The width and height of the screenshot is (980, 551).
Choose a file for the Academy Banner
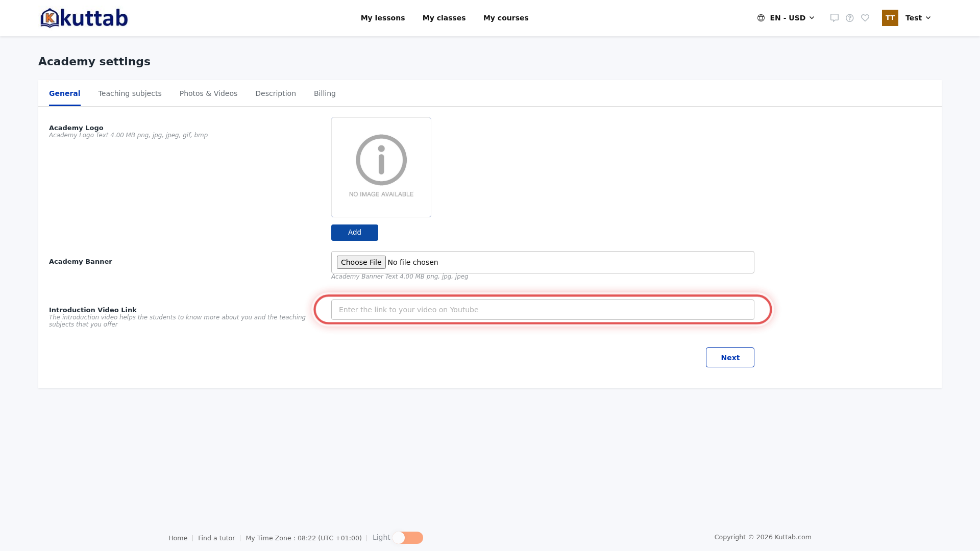(x=361, y=262)
